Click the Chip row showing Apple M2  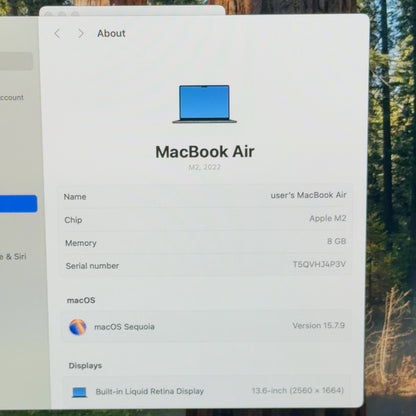click(206, 219)
